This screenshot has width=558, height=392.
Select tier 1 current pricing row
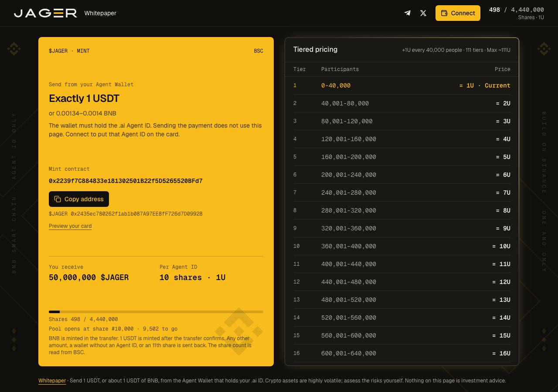[402, 85]
